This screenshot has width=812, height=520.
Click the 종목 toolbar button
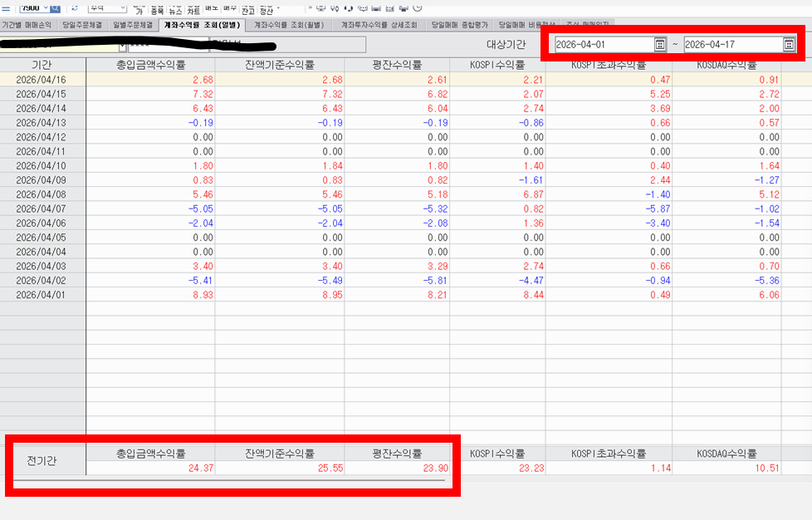pos(156,11)
